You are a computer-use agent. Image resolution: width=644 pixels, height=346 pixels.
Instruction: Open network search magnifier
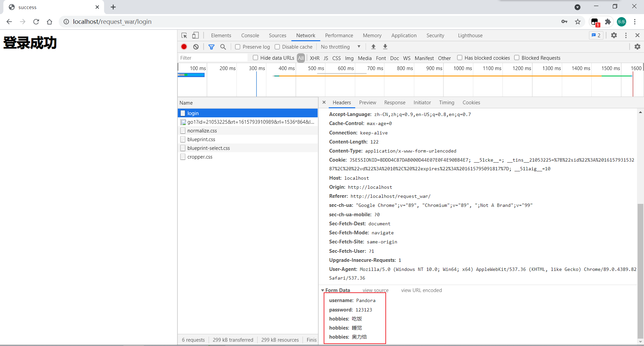click(223, 47)
